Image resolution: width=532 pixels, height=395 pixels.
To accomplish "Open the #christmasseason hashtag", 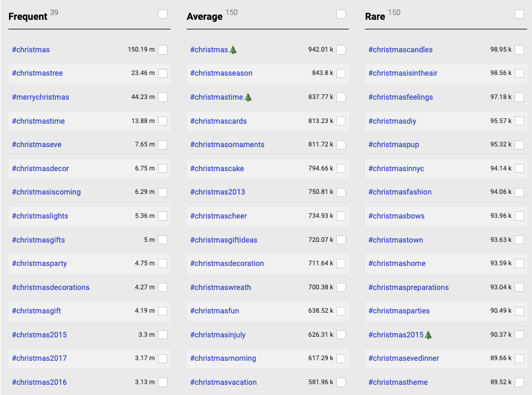I will 221,73.
